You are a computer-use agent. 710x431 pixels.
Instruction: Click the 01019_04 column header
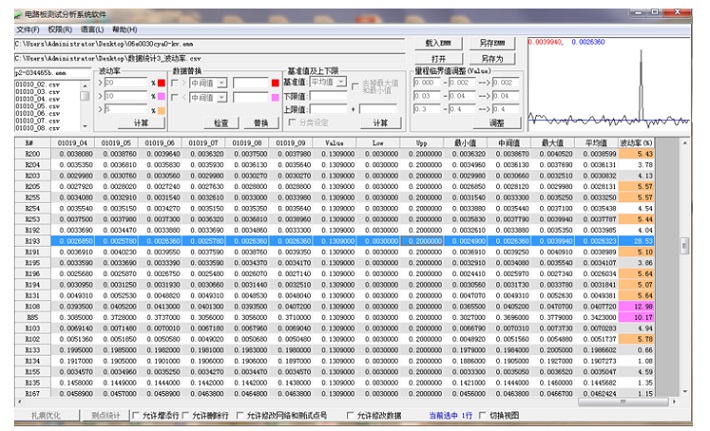[72, 143]
